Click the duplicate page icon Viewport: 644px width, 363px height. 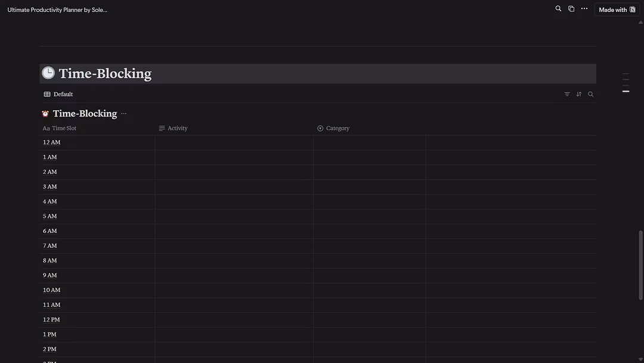[571, 9]
